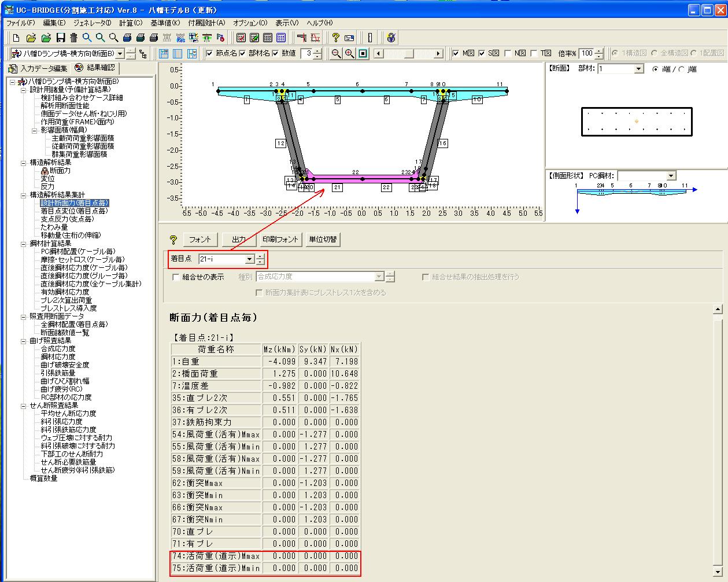Click the new file icon

coord(16,38)
